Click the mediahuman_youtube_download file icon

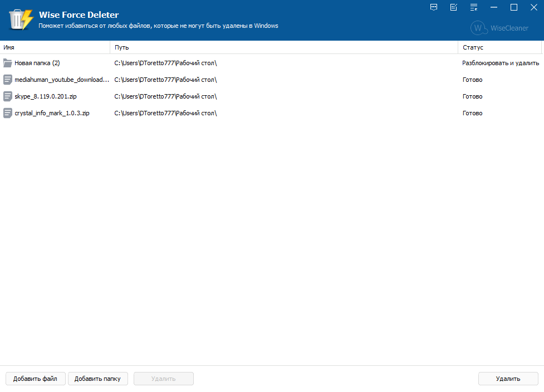click(x=8, y=80)
